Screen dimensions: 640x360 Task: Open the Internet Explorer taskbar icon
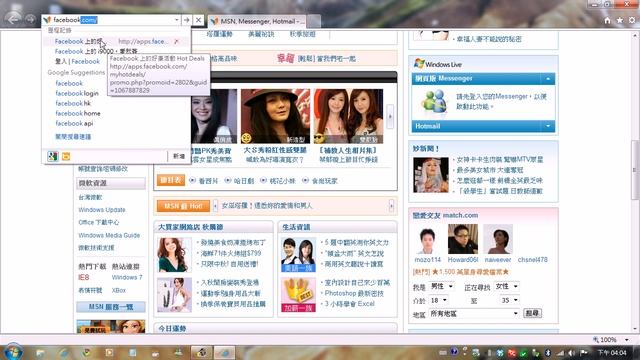63,352
